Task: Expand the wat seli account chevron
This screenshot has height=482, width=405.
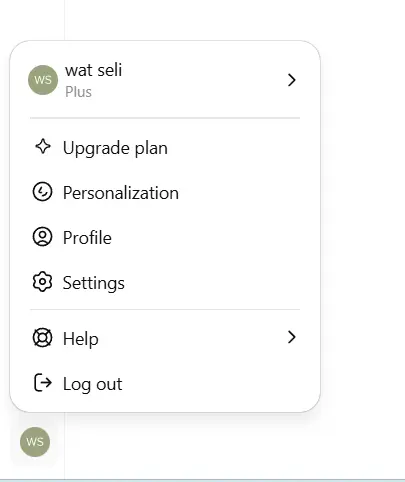Action: pos(292,80)
